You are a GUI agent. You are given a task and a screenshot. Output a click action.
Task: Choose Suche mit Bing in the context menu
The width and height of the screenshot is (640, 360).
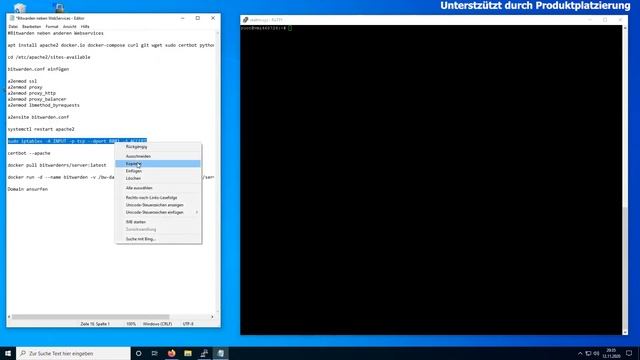tap(158, 239)
